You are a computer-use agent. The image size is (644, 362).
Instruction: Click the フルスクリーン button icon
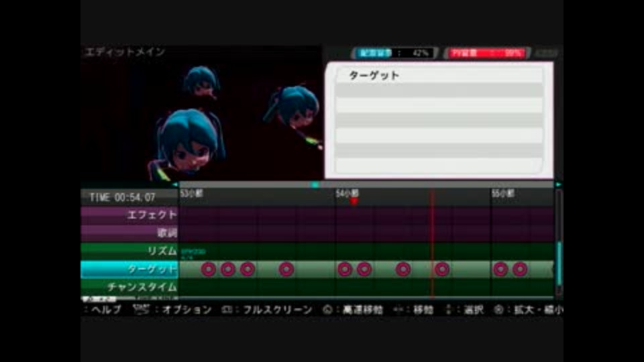(227, 310)
